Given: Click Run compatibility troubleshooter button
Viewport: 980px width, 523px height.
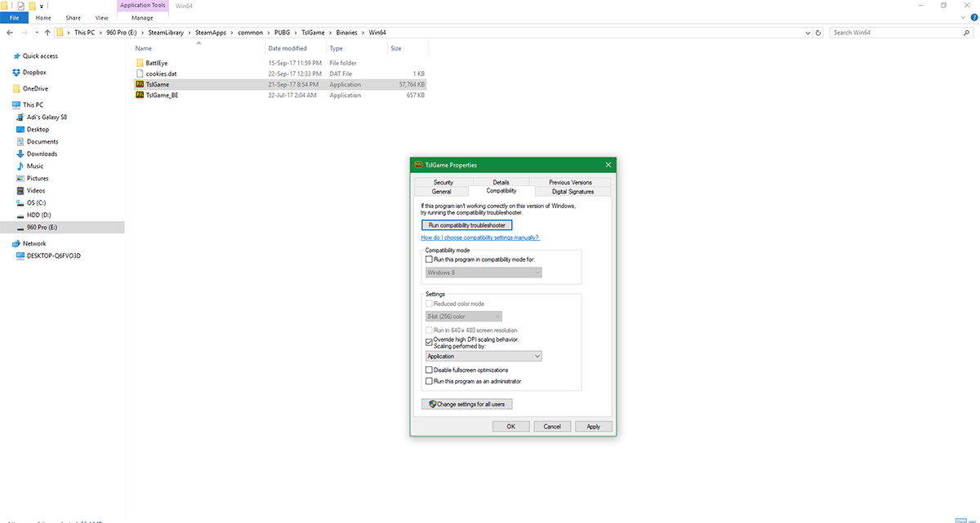Looking at the screenshot, I should [466, 225].
